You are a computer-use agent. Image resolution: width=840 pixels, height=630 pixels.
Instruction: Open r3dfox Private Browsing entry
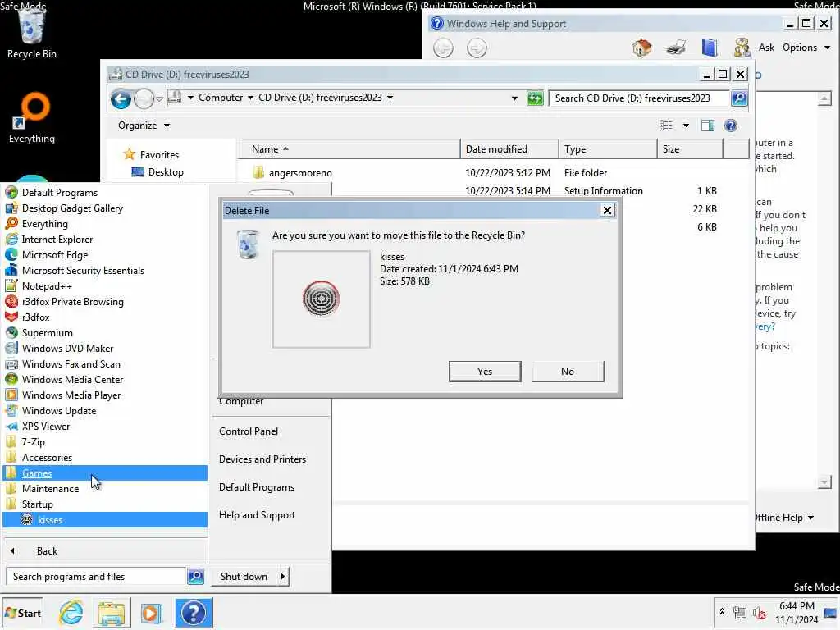tap(105, 302)
